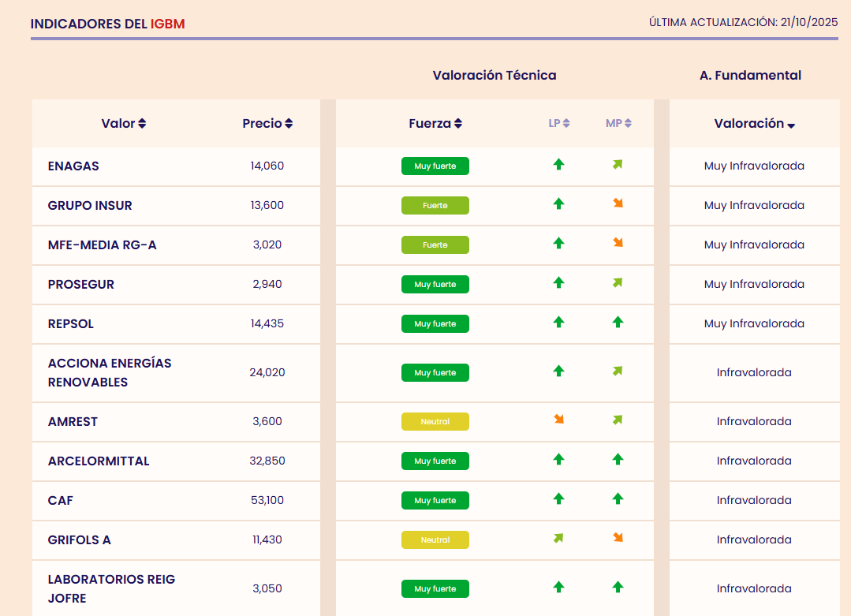This screenshot has height=616, width=851.
Task: Click MFE-MEDIA RG-A Fuerte badge
Action: [435, 245]
